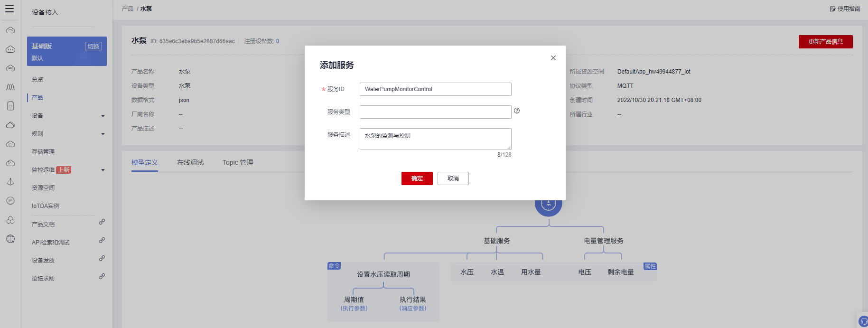Image resolution: width=868 pixels, height=328 pixels.
Task: Click the 命令 tag label
Action: pyautogui.click(x=334, y=266)
